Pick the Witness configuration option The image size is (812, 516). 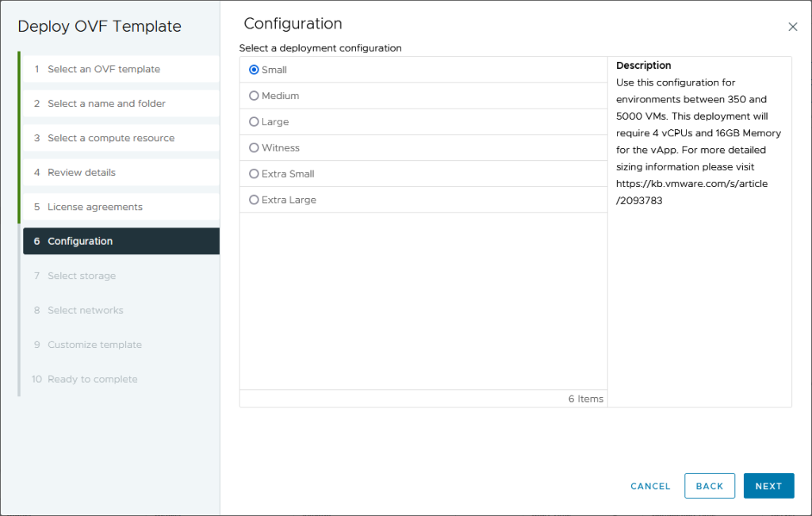point(254,147)
